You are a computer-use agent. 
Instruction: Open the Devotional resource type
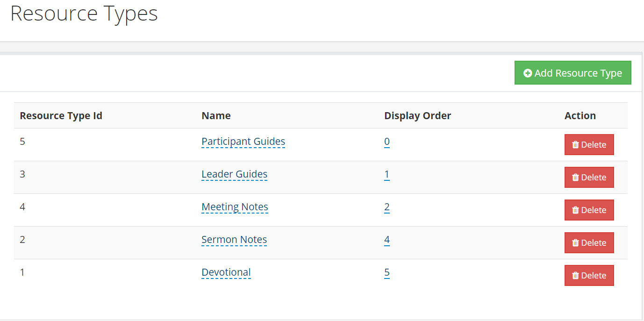[x=226, y=272]
